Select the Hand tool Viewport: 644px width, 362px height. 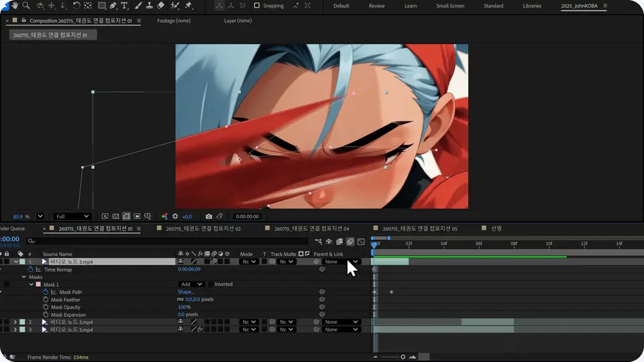coord(15,5)
